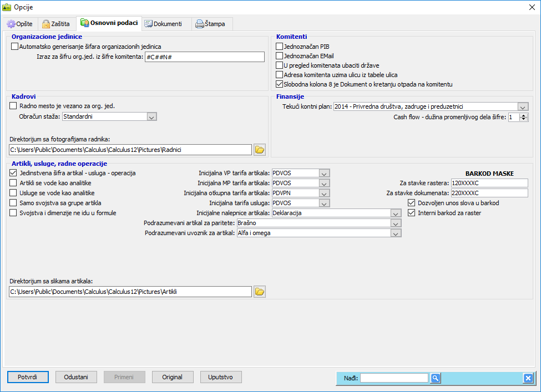Enable Jednoznačan PIB checkbox
541x392 pixels.
(x=280, y=47)
